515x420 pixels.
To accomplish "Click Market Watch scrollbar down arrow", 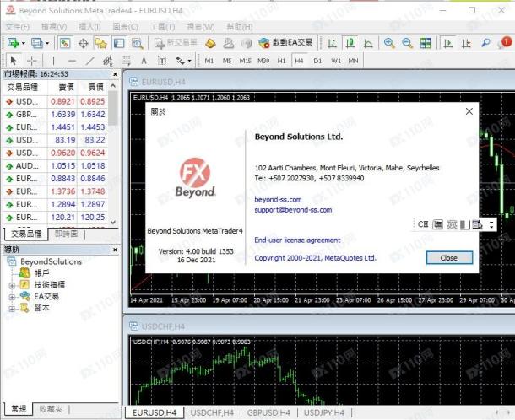I will (113, 222).
